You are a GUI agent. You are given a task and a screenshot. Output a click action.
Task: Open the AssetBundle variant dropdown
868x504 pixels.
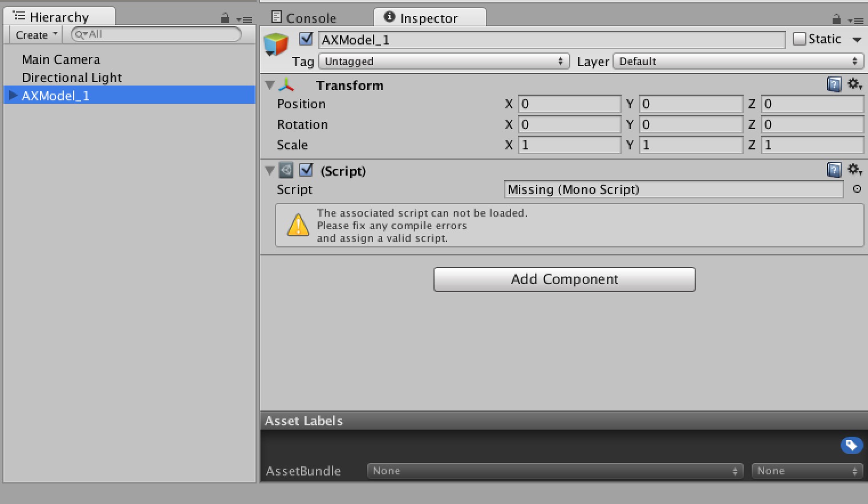[x=807, y=471]
